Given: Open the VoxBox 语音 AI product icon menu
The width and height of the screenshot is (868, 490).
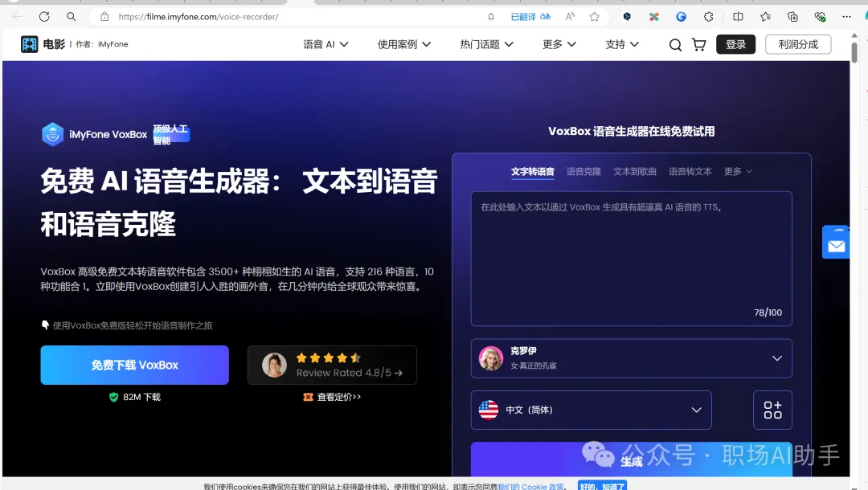Looking at the screenshot, I should [x=325, y=44].
